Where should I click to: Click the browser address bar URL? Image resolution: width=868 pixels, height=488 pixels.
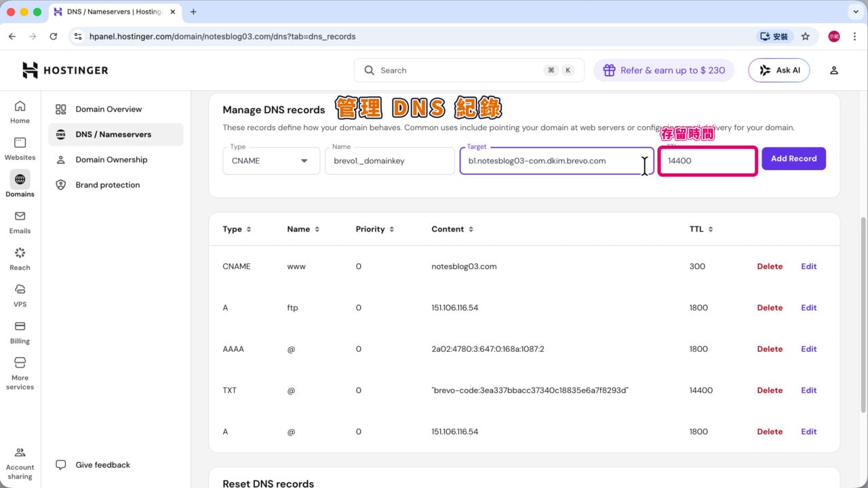point(222,37)
